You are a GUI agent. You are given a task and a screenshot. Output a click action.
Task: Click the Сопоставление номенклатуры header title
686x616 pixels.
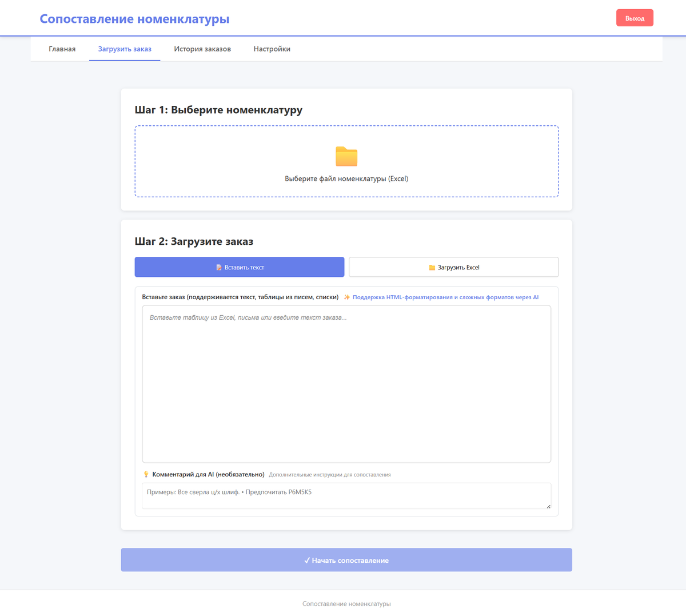(x=134, y=19)
